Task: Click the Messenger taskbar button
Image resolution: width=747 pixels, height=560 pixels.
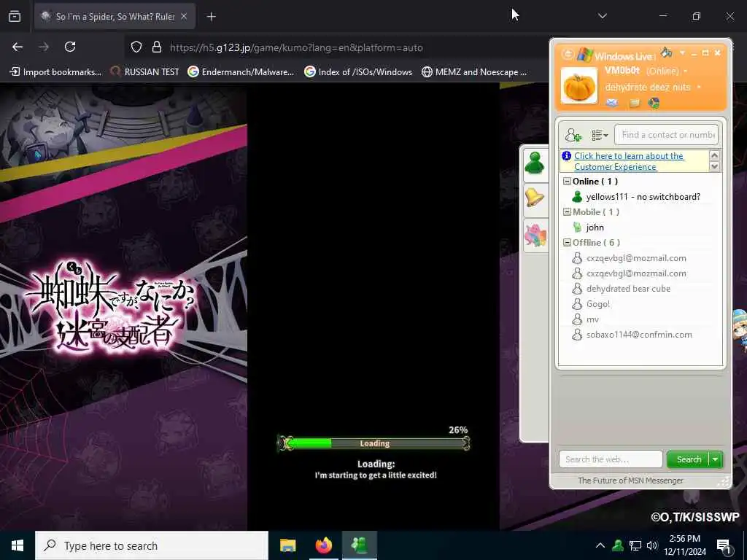Action: pos(360,545)
